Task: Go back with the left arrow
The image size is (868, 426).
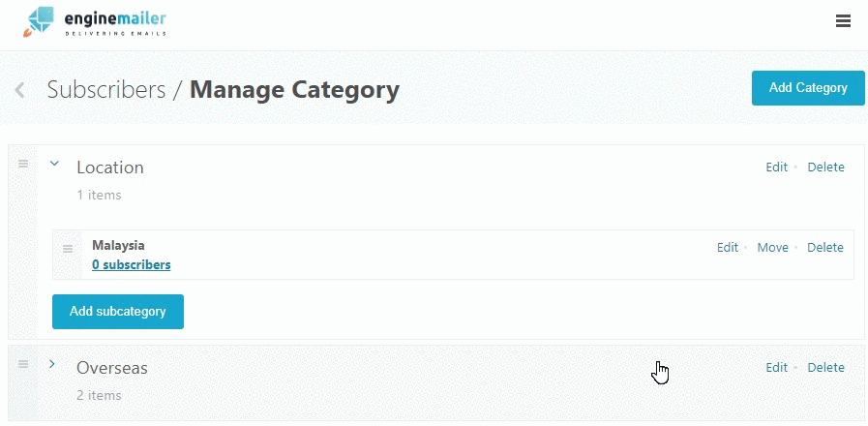Action: coord(20,90)
